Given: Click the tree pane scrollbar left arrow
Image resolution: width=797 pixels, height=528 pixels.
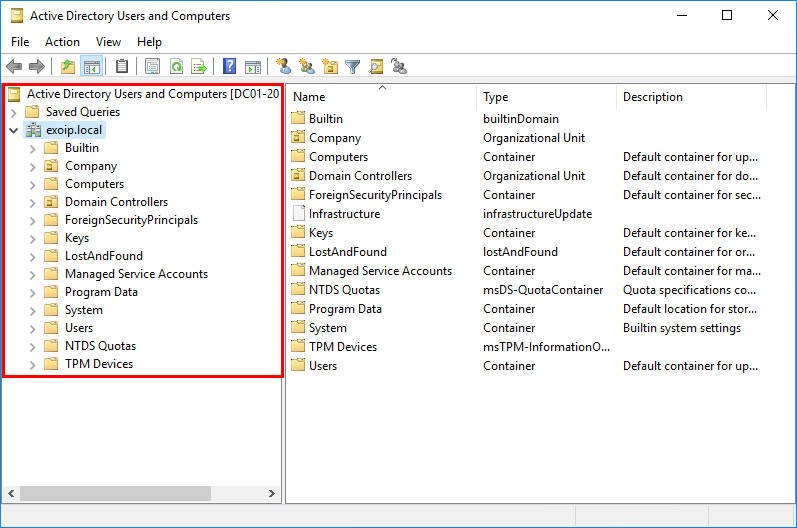Looking at the screenshot, I should [x=11, y=493].
